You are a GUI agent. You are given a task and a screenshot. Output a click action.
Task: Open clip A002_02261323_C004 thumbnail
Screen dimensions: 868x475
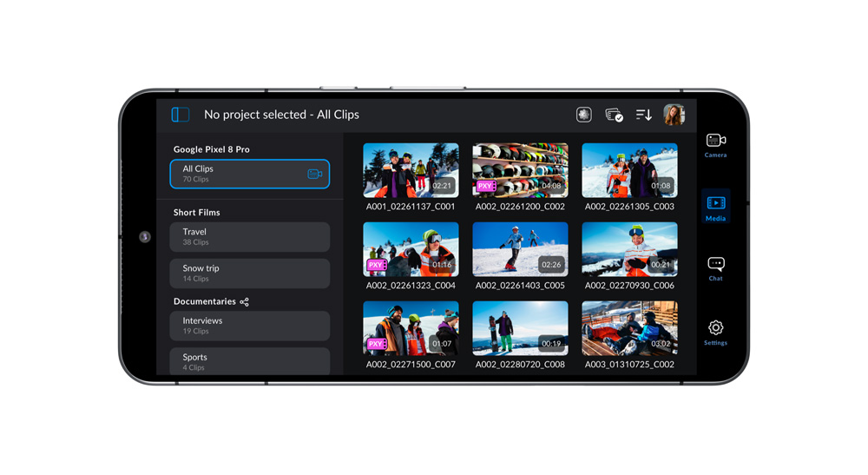coord(411,250)
